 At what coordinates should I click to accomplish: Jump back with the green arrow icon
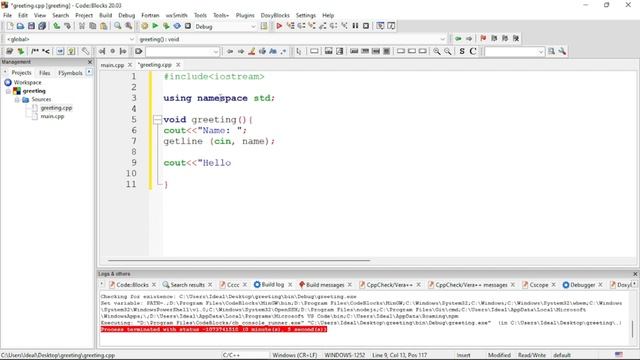458,38
